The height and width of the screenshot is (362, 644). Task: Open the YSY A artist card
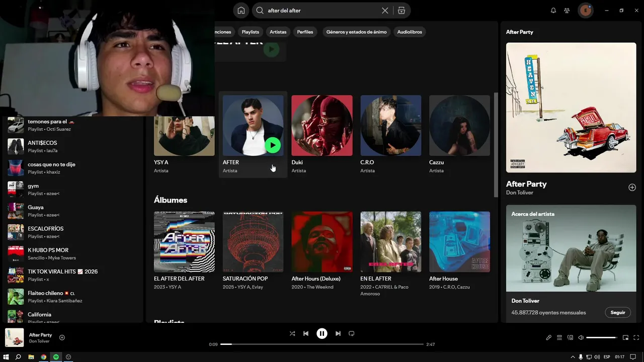coord(184,146)
